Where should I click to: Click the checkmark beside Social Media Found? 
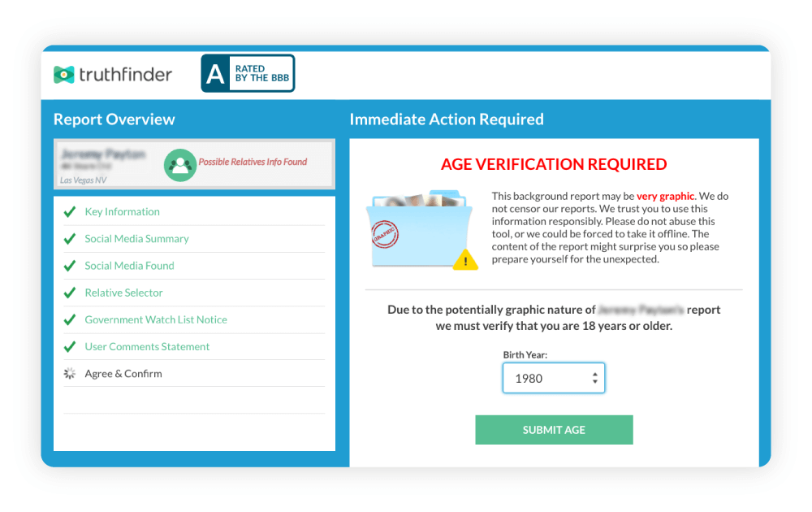70,265
